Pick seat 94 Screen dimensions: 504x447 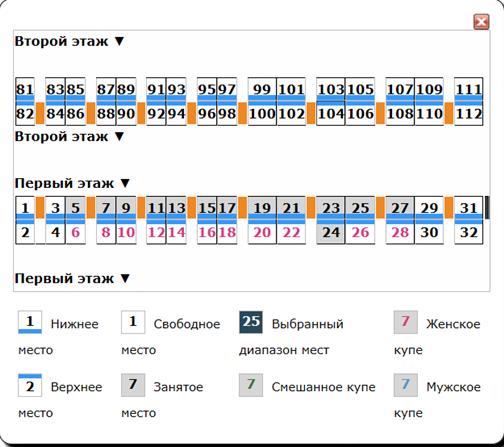point(177,114)
